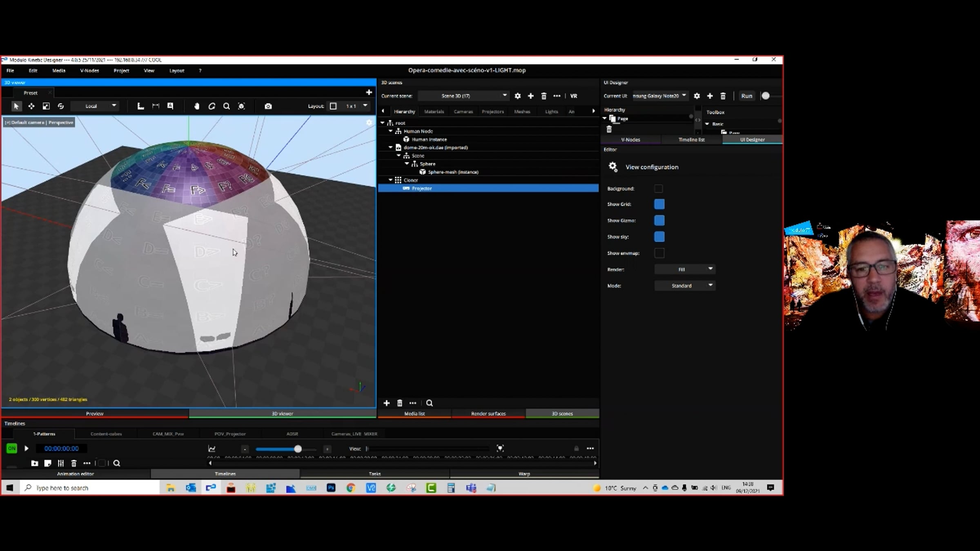The height and width of the screenshot is (551, 980).
Task: Collapse the Cloner tree node
Action: pos(390,180)
